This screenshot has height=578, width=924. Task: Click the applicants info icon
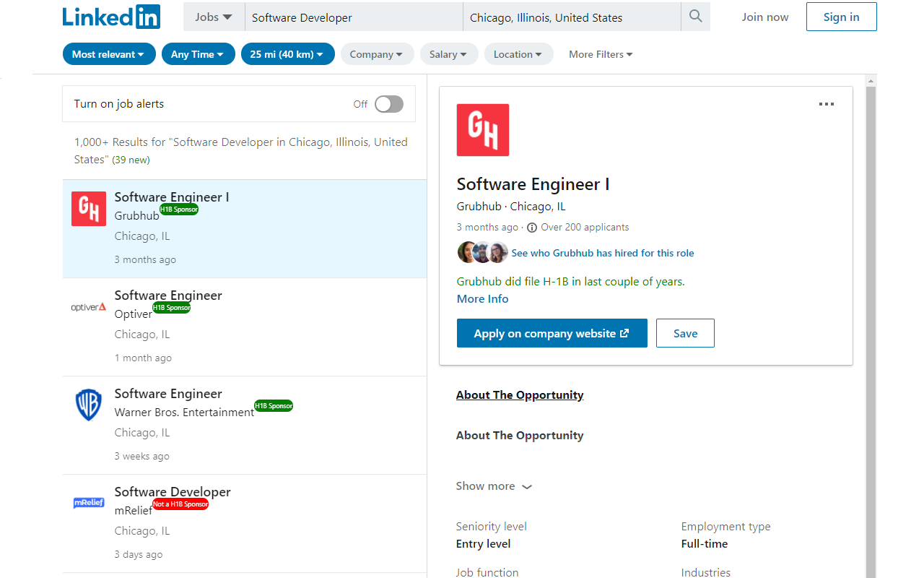(532, 228)
